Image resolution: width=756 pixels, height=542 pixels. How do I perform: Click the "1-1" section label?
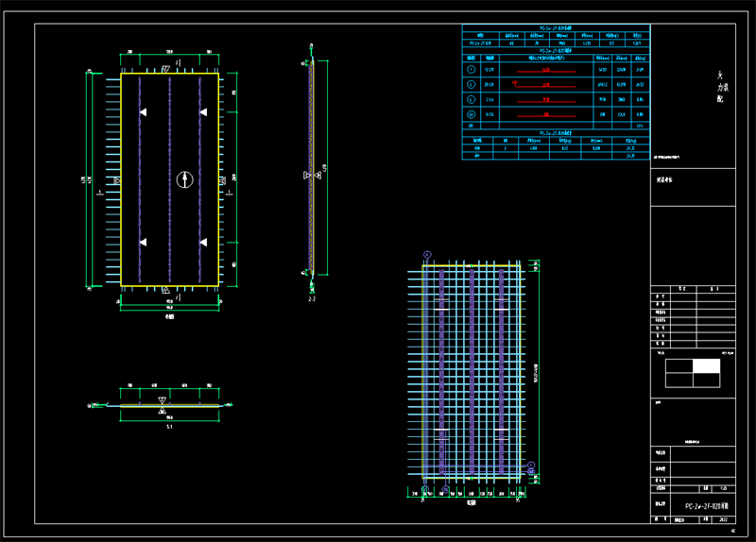click(169, 427)
